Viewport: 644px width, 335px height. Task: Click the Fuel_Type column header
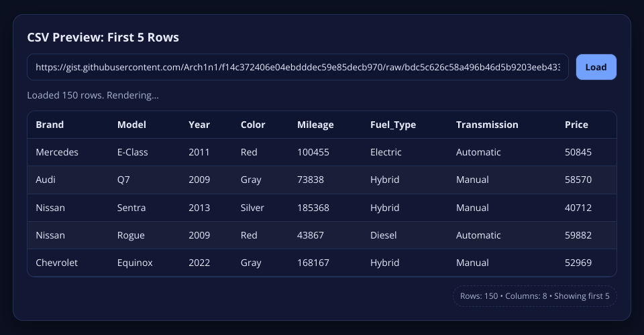point(393,125)
